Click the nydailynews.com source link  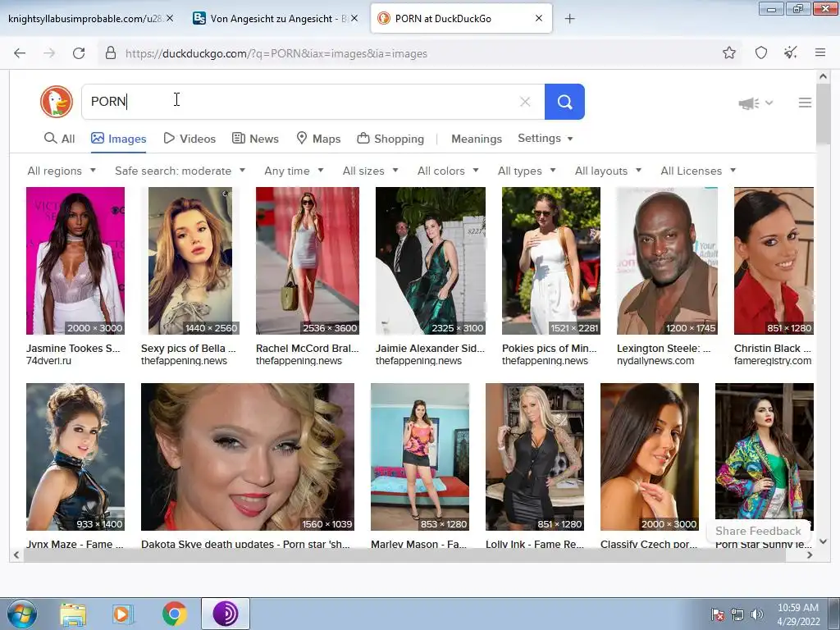coord(655,361)
